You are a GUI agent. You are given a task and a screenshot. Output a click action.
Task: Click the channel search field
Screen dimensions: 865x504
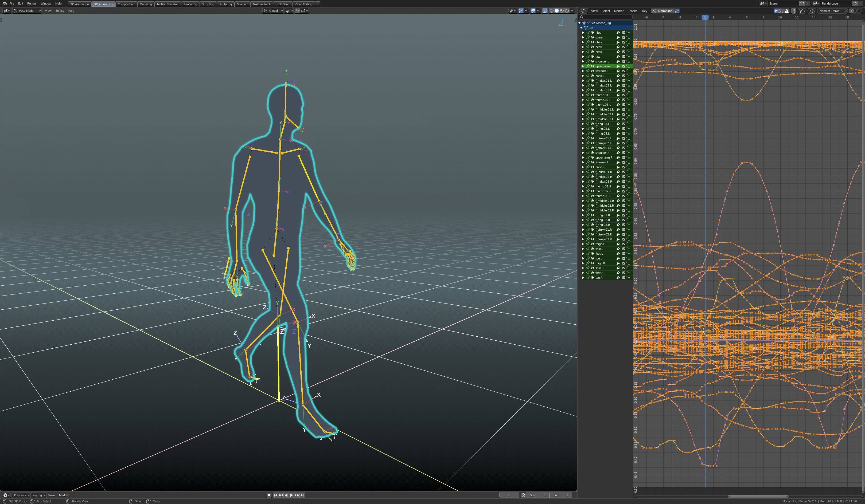pos(606,17)
